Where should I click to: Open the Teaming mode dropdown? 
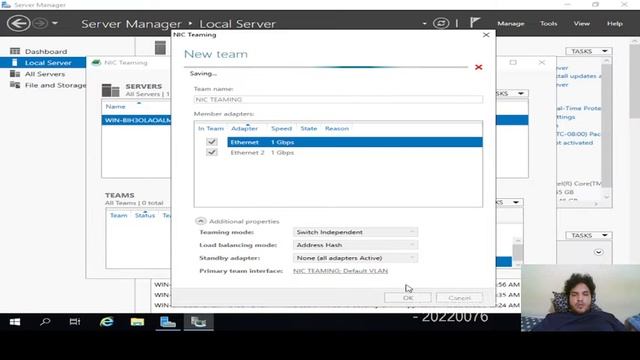355,232
